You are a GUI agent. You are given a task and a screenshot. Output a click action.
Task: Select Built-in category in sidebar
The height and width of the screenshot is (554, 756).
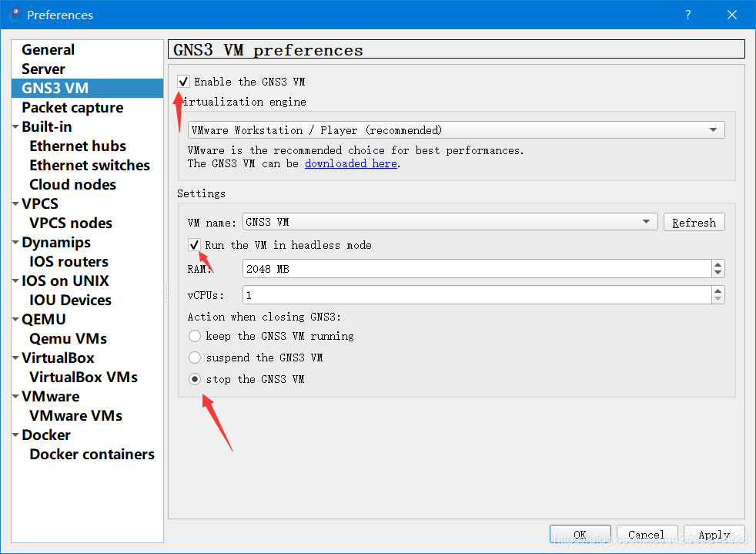[47, 127]
